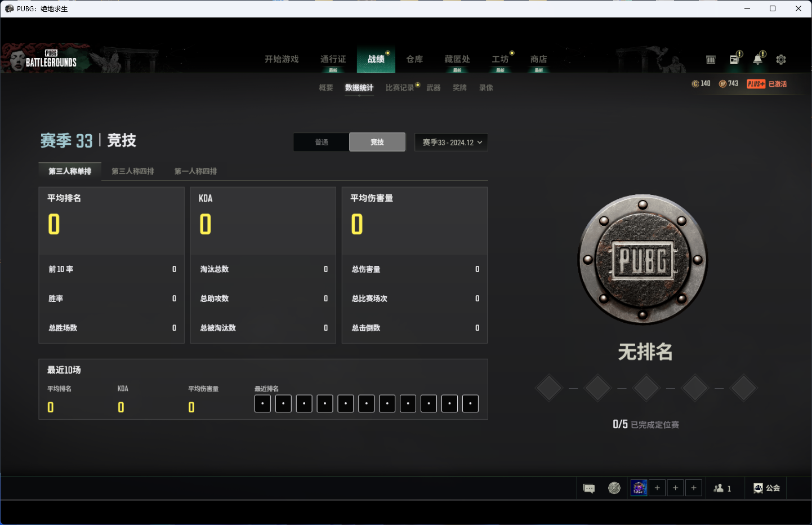Click the third placement match diamond
This screenshot has height=525, width=812.
coord(646,388)
